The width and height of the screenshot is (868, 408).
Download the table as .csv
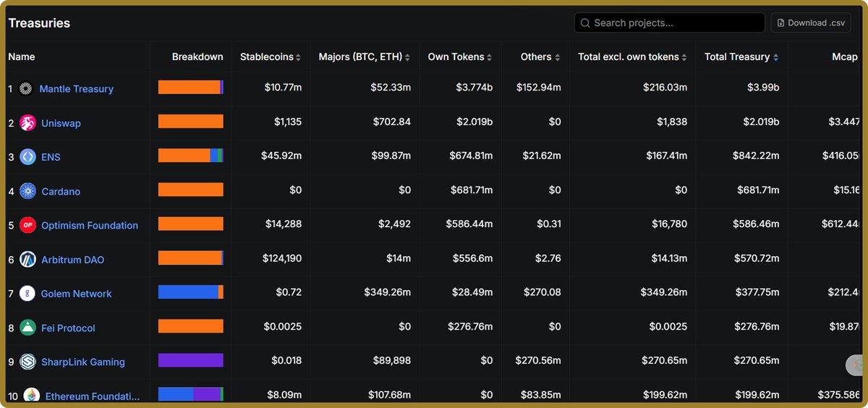point(810,23)
